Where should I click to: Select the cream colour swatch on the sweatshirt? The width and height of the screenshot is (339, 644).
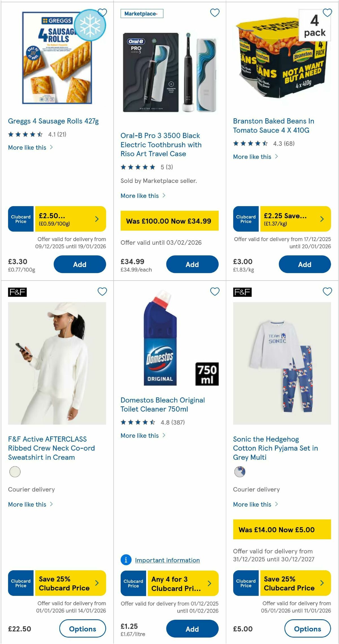pos(15,471)
